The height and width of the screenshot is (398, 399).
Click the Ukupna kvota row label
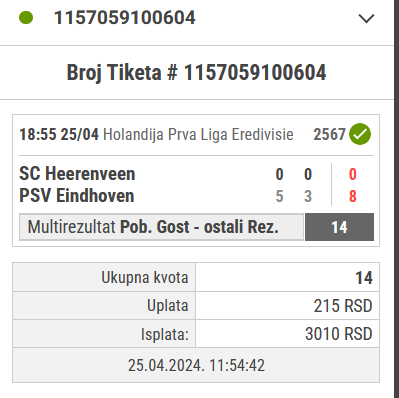(x=145, y=277)
